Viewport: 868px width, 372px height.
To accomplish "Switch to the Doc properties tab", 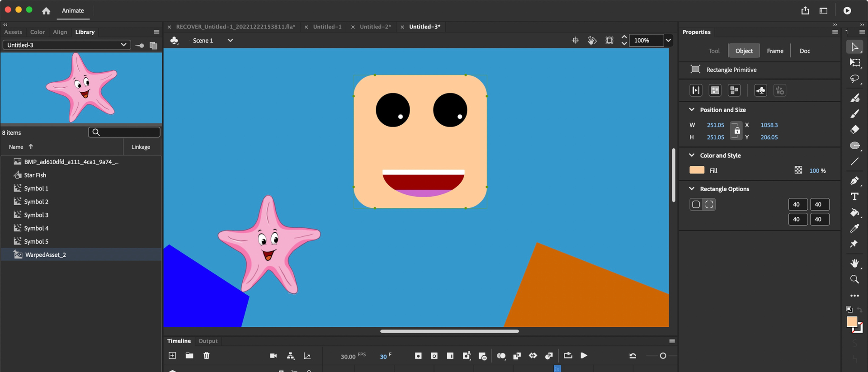I will pyautogui.click(x=805, y=51).
